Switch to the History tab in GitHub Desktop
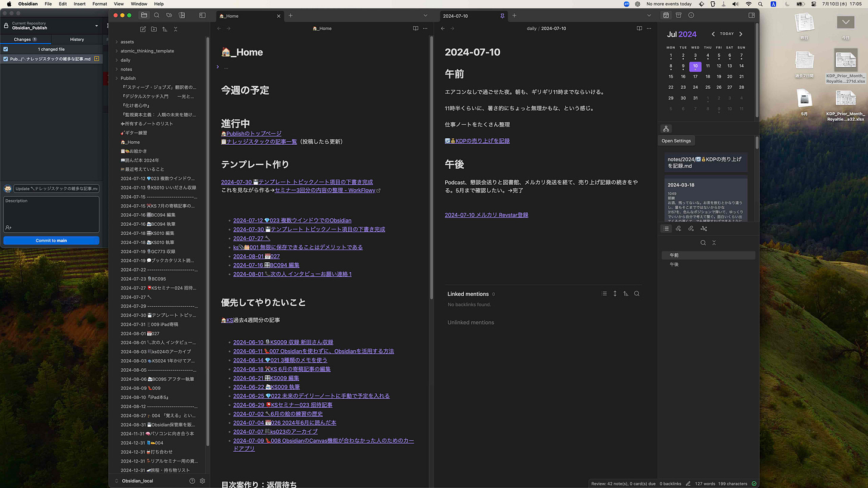 pyautogui.click(x=77, y=39)
